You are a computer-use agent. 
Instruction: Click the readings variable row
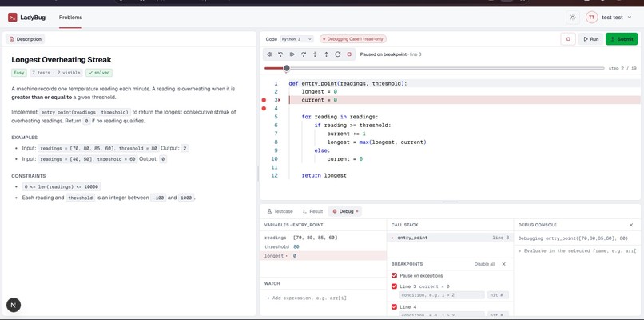click(x=324, y=238)
